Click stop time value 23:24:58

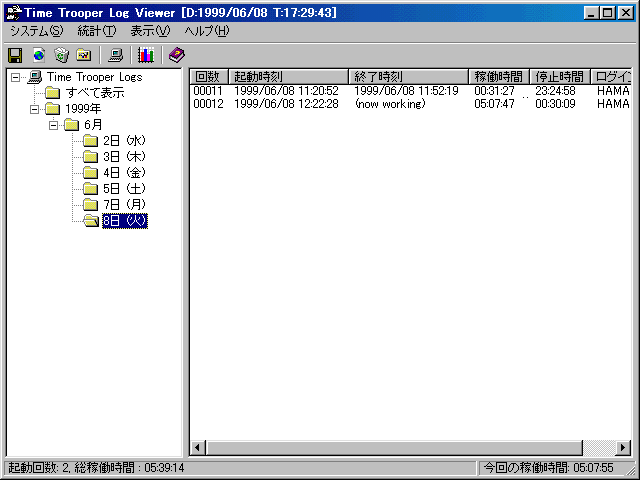click(555, 91)
